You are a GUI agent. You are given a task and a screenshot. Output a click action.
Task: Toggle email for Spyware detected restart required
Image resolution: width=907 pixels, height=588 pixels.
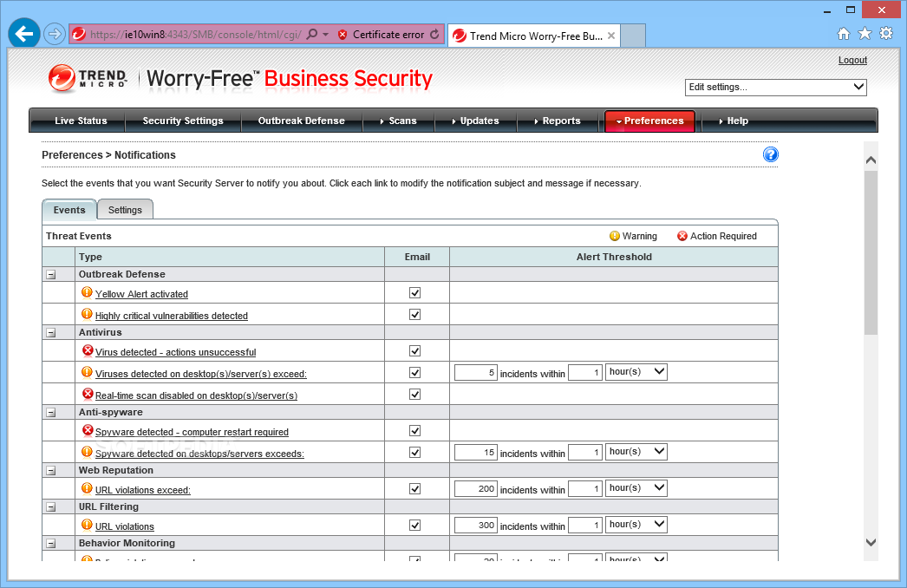(414, 430)
